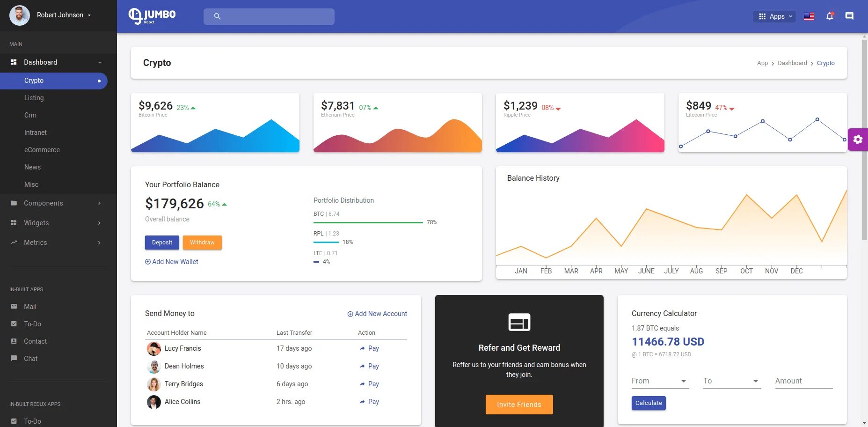Open the Robert Johnson user menu arrow
The height and width of the screenshot is (427, 868).
pyautogui.click(x=89, y=15)
